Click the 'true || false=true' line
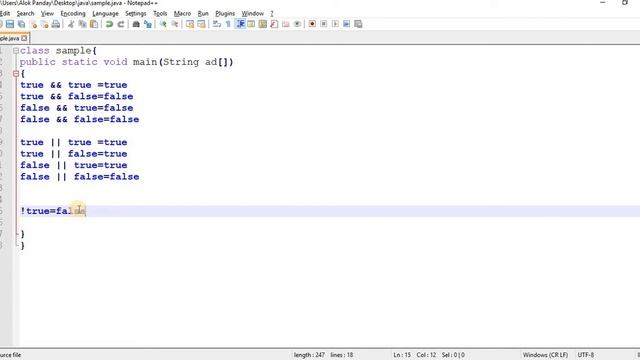The image size is (640, 360). coord(74,153)
